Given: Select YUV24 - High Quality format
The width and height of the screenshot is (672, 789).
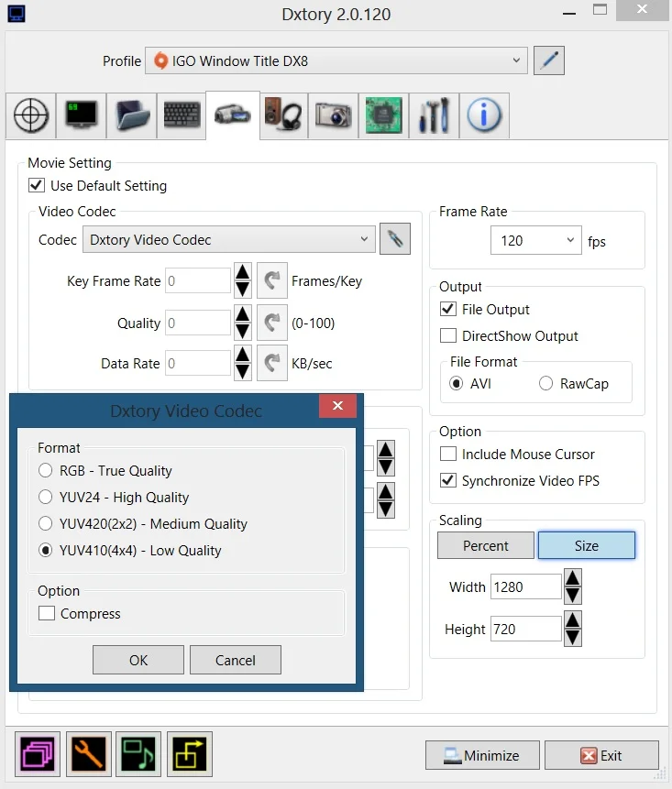Looking at the screenshot, I should point(45,498).
